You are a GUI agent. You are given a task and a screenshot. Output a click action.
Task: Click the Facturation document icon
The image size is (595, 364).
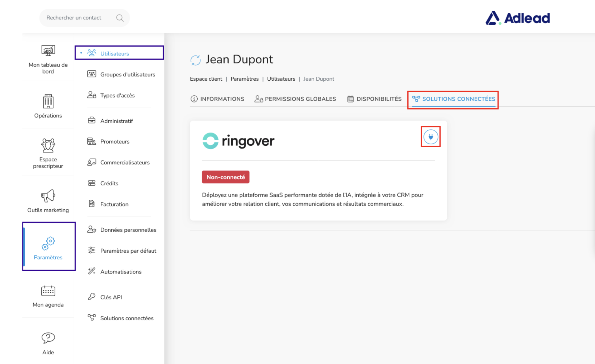pyautogui.click(x=91, y=204)
